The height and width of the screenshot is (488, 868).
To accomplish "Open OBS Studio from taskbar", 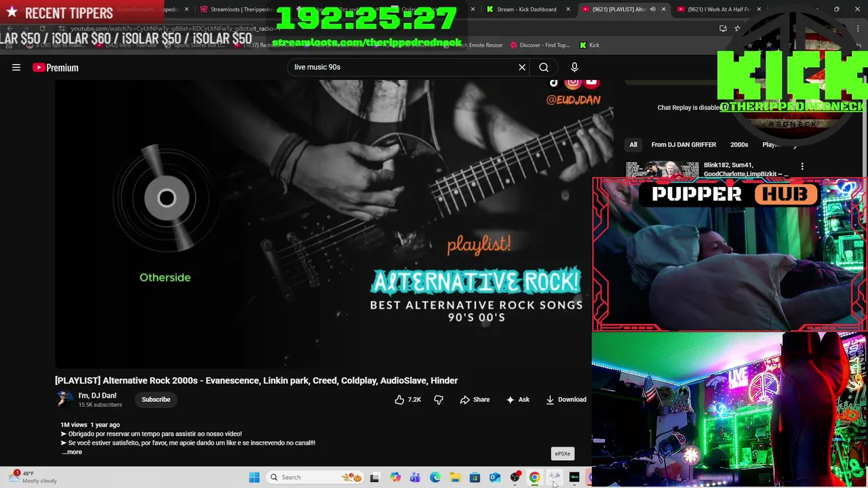I will [515, 477].
